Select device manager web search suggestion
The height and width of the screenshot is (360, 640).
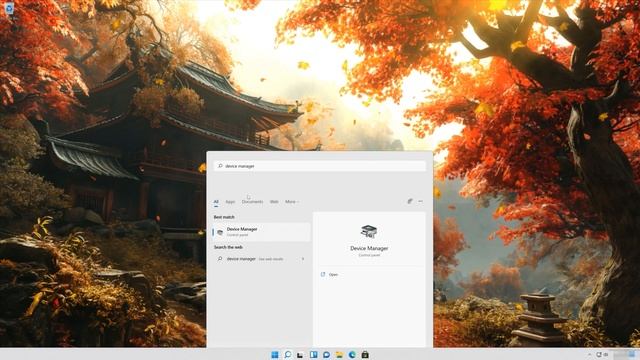261,259
